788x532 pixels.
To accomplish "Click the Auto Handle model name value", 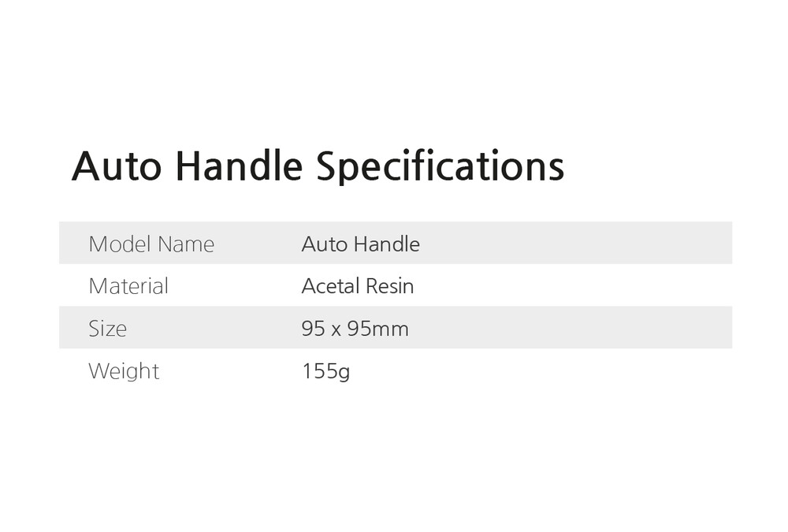I will click(360, 244).
